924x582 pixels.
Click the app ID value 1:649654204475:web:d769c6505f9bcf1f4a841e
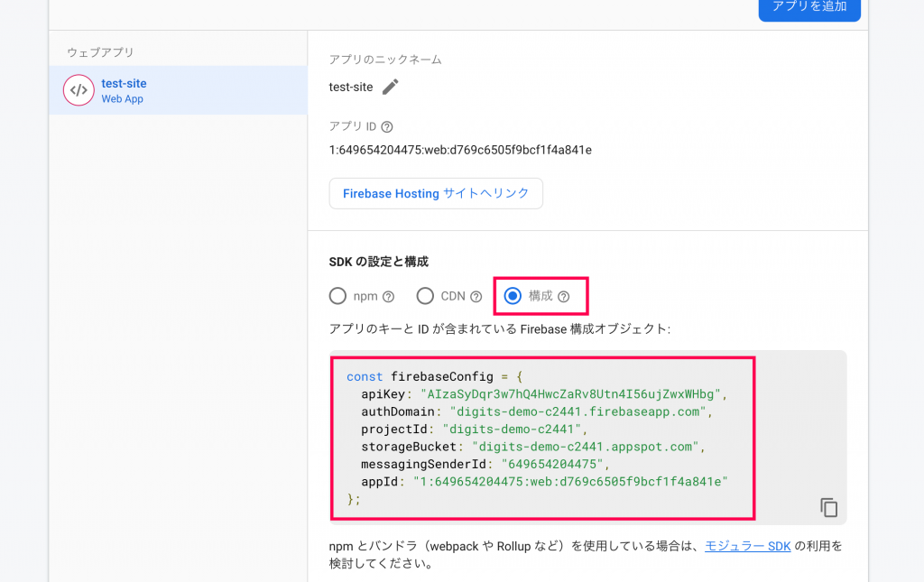[460, 150]
